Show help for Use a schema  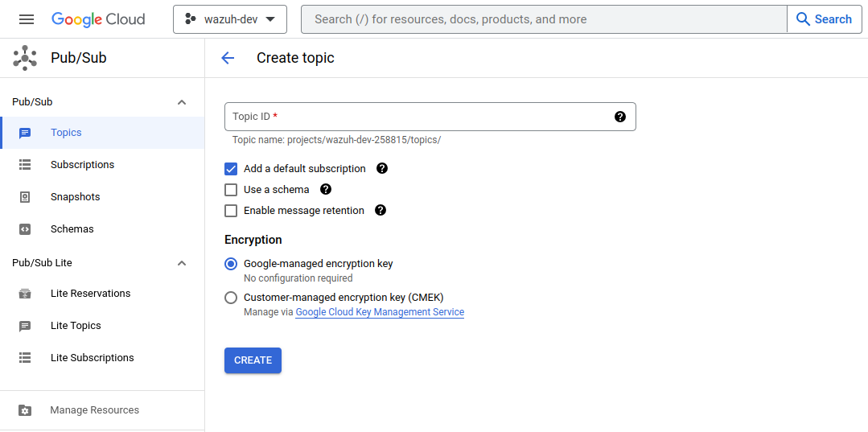[326, 190]
